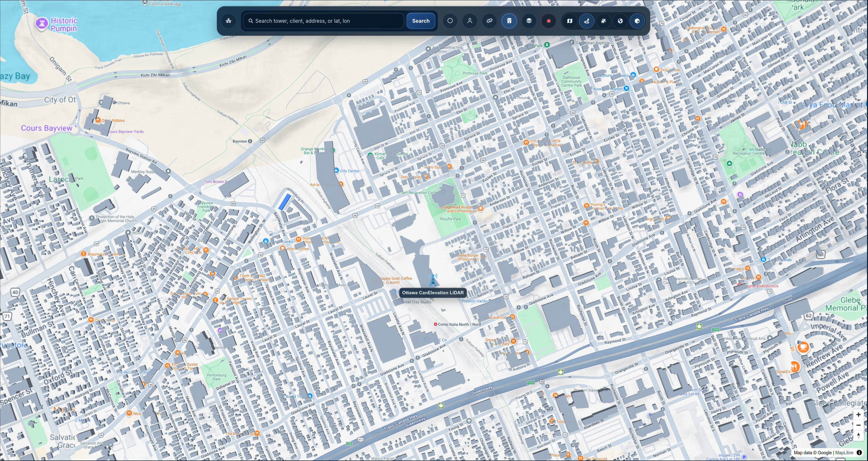This screenshot has width=868, height=461.
Task: Click the Cours Bayview Yards label
Action: 126,132
